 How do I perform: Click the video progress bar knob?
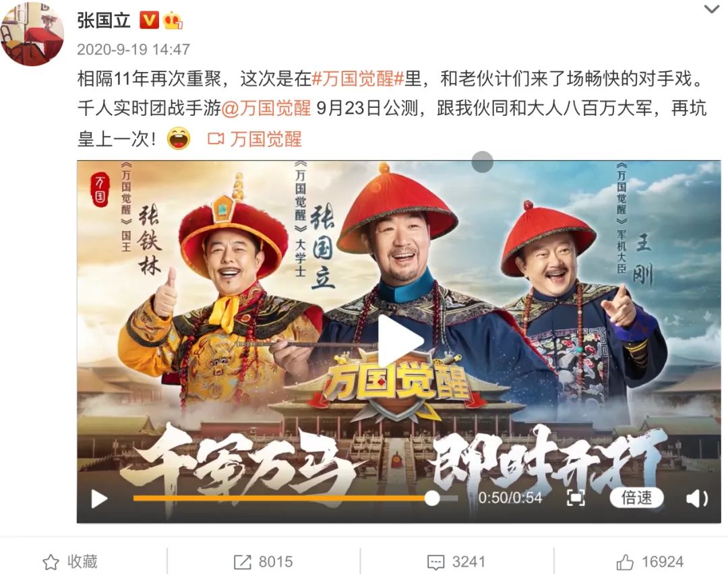click(432, 499)
